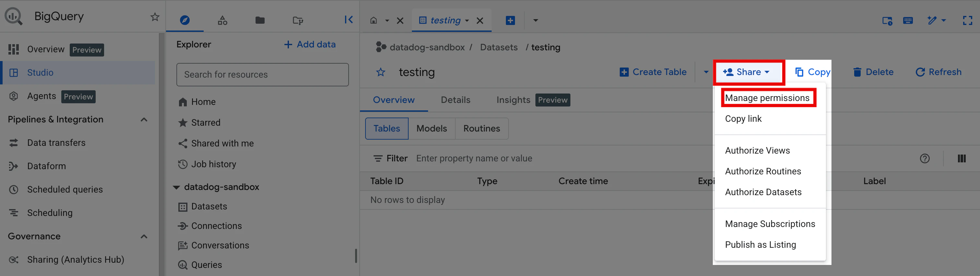The image size is (980, 276).
Task: Select Manage permissions from Share menu
Action: (x=767, y=98)
